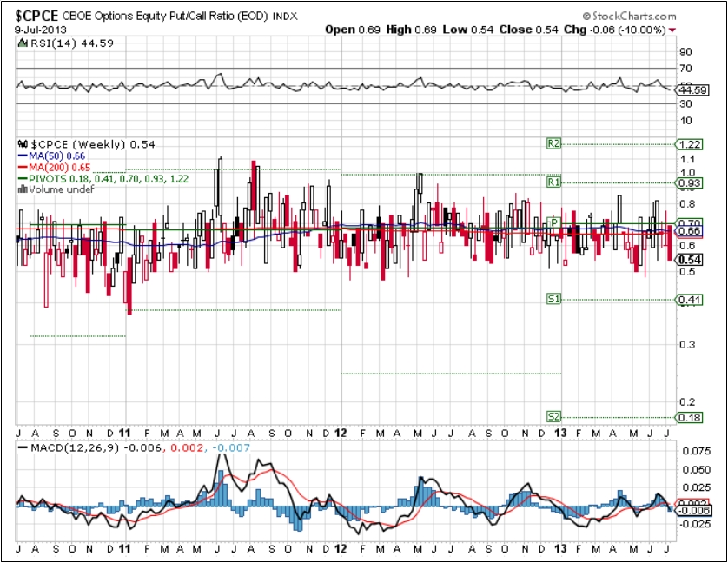
Task: Click the R1 pivot marker
Action: (x=554, y=182)
